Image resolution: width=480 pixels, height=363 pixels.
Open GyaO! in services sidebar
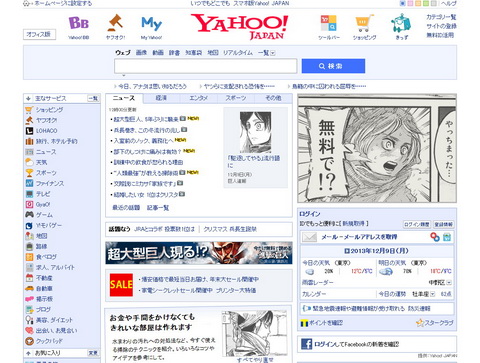click(x=43, y=204)
